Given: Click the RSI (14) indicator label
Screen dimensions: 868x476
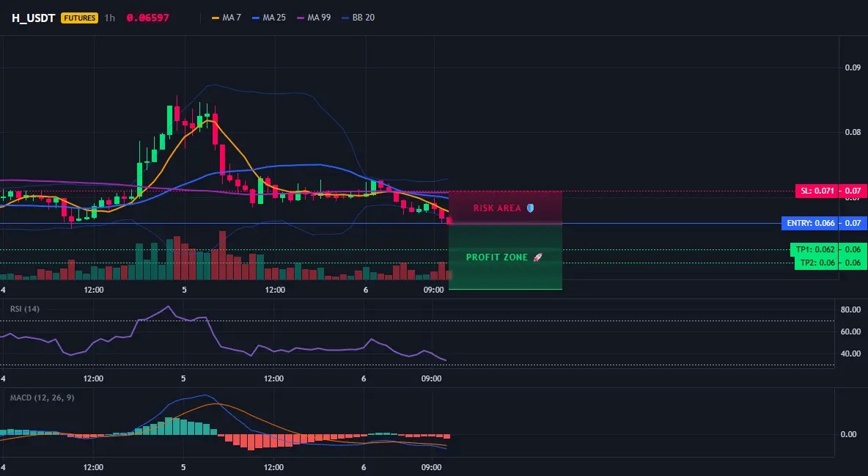Looking at the screenshot, I should point(25,309).
